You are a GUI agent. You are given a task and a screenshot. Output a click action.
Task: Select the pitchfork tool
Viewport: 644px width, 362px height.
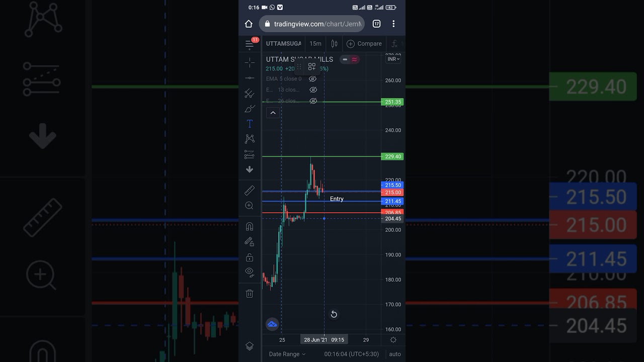coord(250,93)
